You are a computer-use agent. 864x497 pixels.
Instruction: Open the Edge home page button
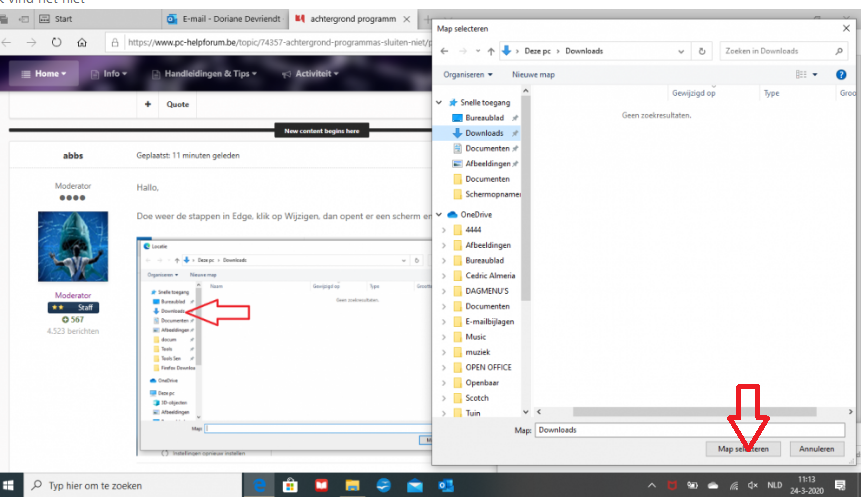82,42
